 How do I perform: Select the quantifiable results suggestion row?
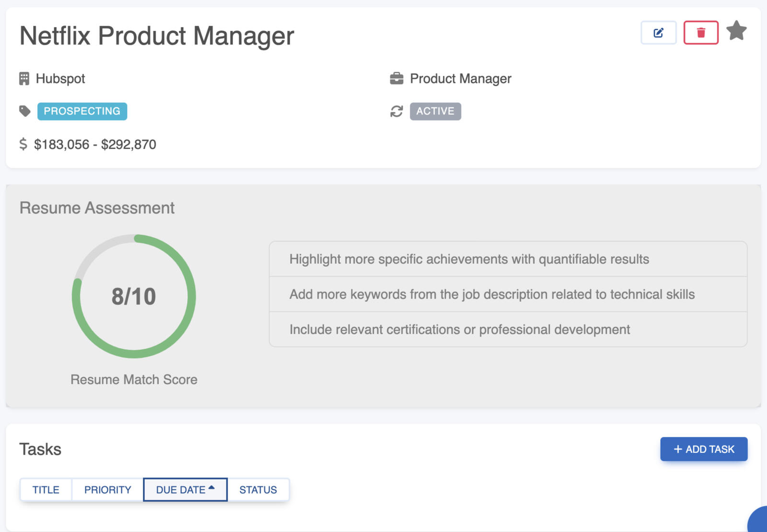pyautogui.click(x=508, y=259)
